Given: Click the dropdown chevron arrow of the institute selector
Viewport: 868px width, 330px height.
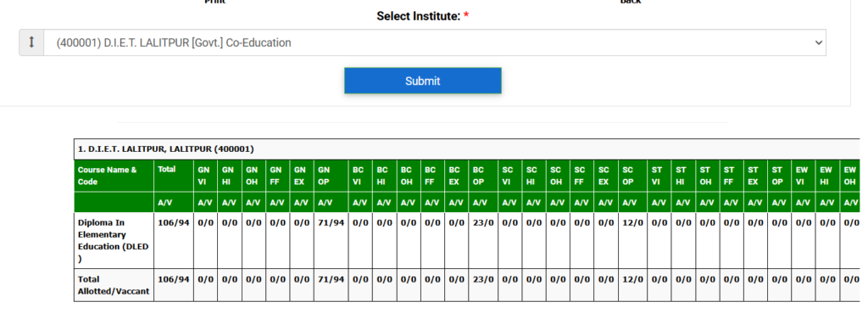Looking at the screenshot, I should point(818,42).
